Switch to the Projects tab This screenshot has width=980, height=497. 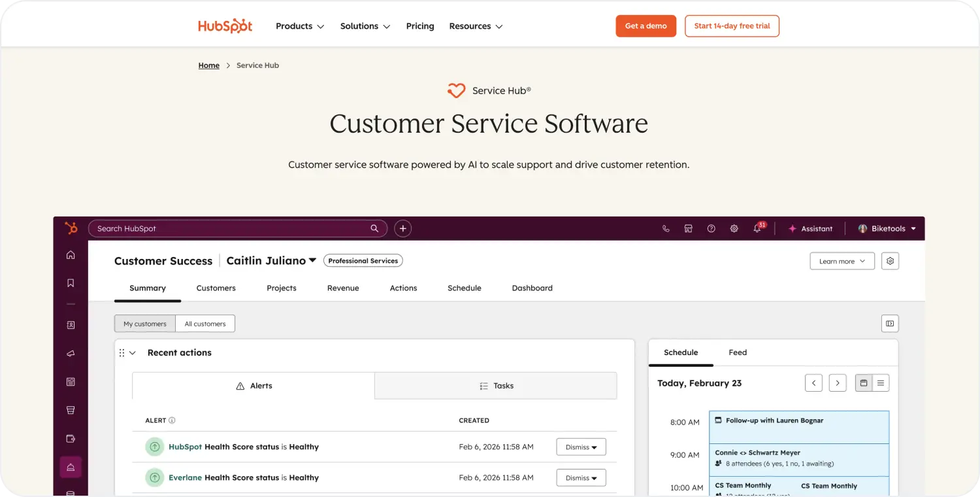[282, 288]
